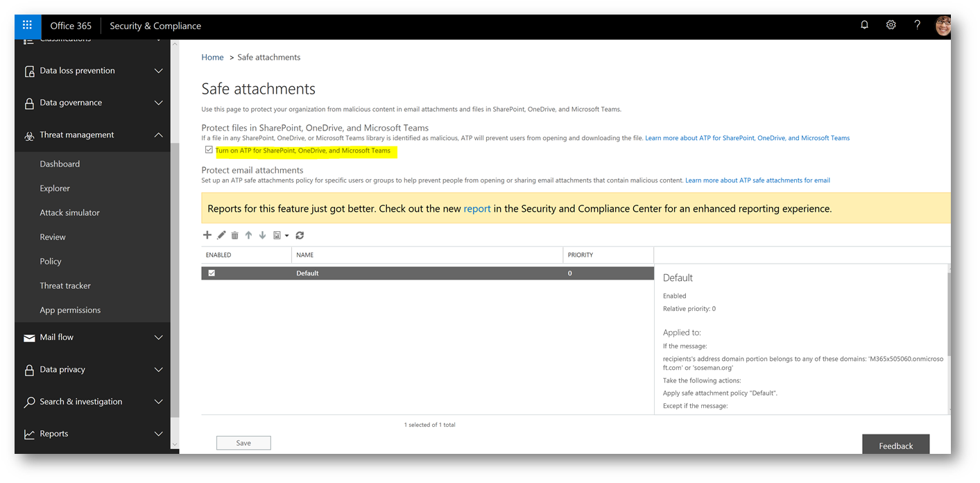Click the Mail flow envelope icon
This screenshot has width=980, height=483.
pyautogui.click(x=29, y=338)
